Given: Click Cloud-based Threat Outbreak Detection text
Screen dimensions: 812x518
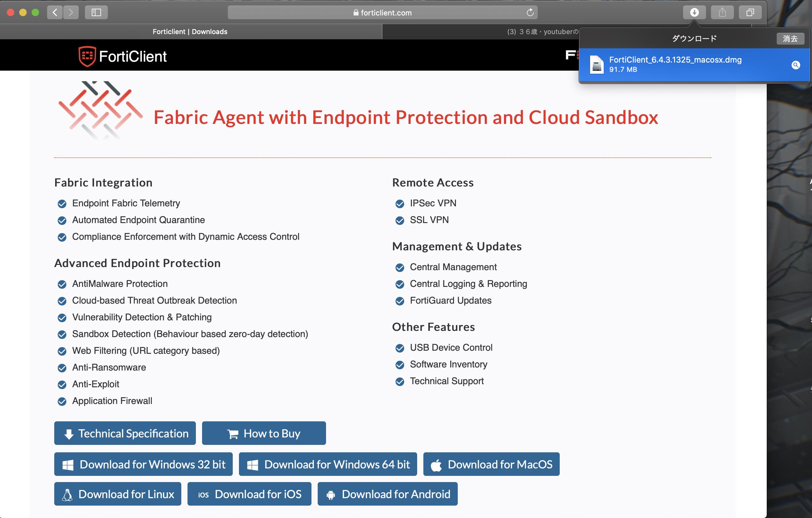Looking at the screenshot, I should coord(154,301).
